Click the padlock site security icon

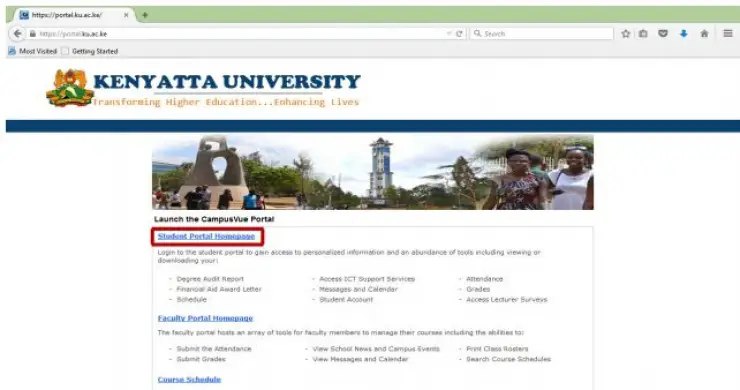coord(33,34)
